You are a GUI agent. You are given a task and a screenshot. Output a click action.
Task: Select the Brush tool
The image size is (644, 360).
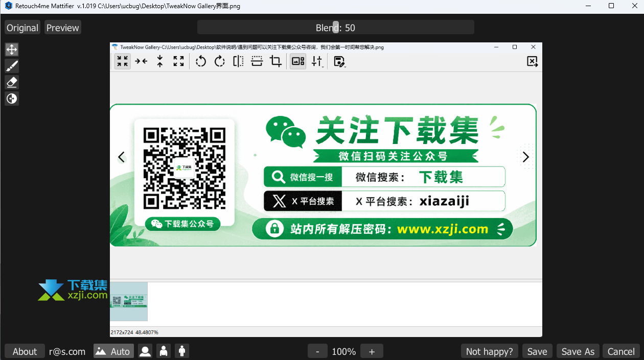click(12, 66)
